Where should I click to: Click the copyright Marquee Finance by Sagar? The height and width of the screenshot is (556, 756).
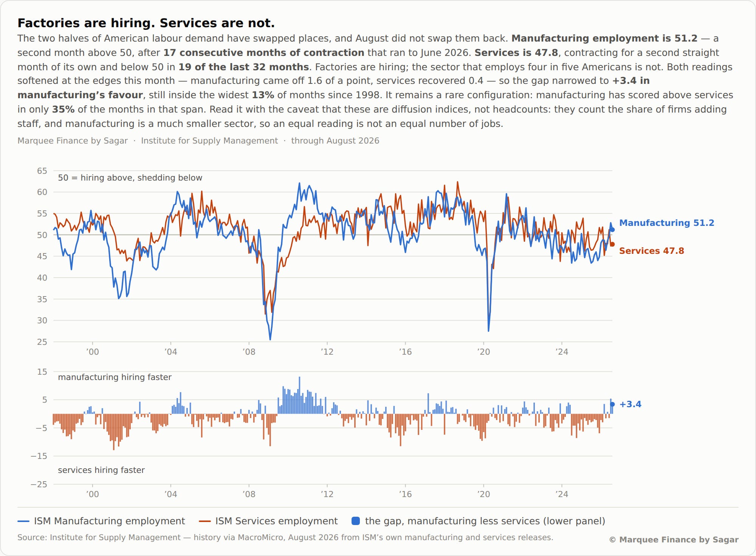674,540
